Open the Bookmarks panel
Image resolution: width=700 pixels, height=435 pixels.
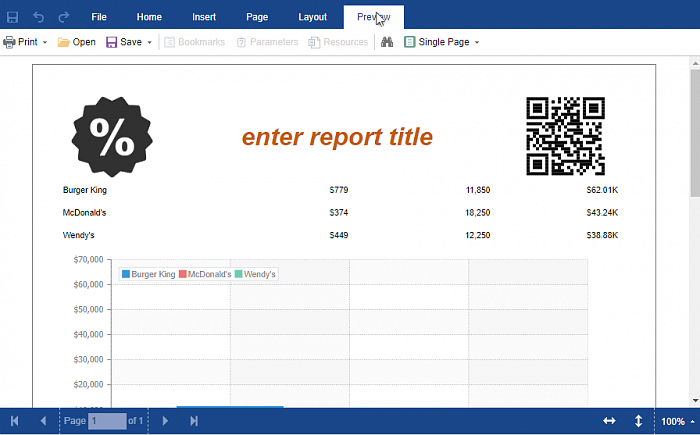click(194, 42)
